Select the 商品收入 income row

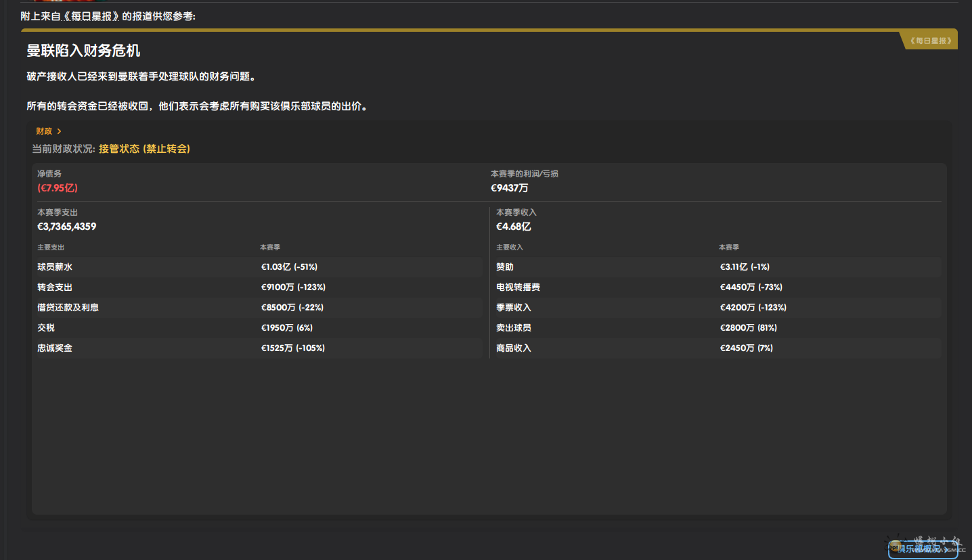click(717, 348)
